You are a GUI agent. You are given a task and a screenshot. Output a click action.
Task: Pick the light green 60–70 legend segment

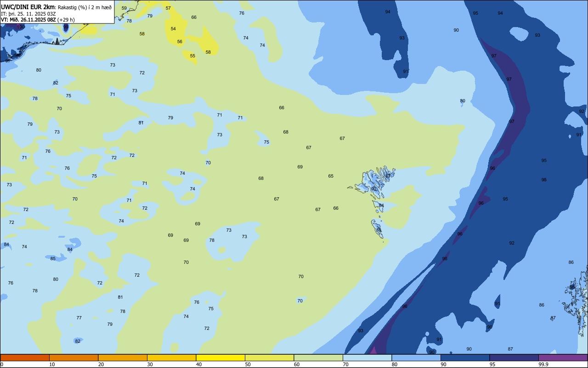pyautogui.click(x=318, y=357)
